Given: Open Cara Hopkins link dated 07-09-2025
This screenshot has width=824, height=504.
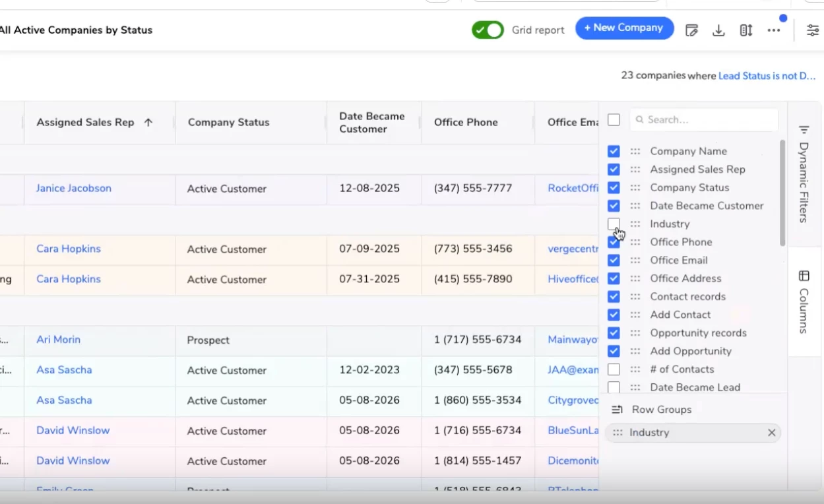Looking at the screenshot, I should (69, 249).
